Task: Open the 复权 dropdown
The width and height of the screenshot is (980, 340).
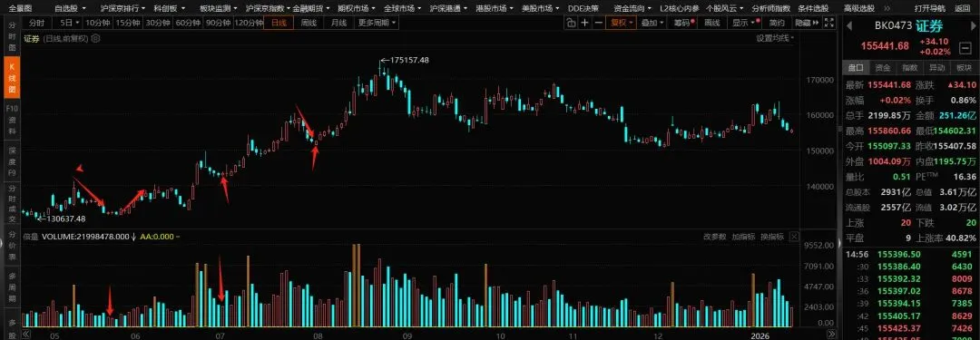Action: point(622,23)
